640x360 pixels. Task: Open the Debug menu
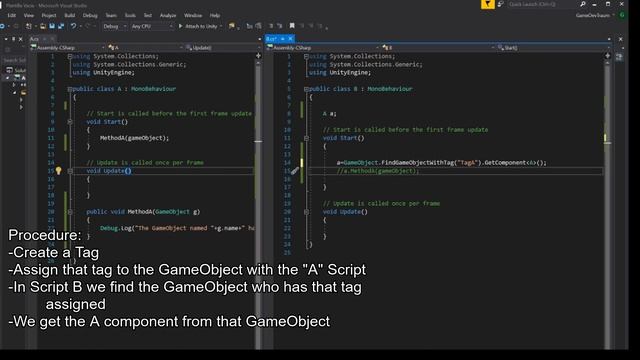[x=90, y=15]
